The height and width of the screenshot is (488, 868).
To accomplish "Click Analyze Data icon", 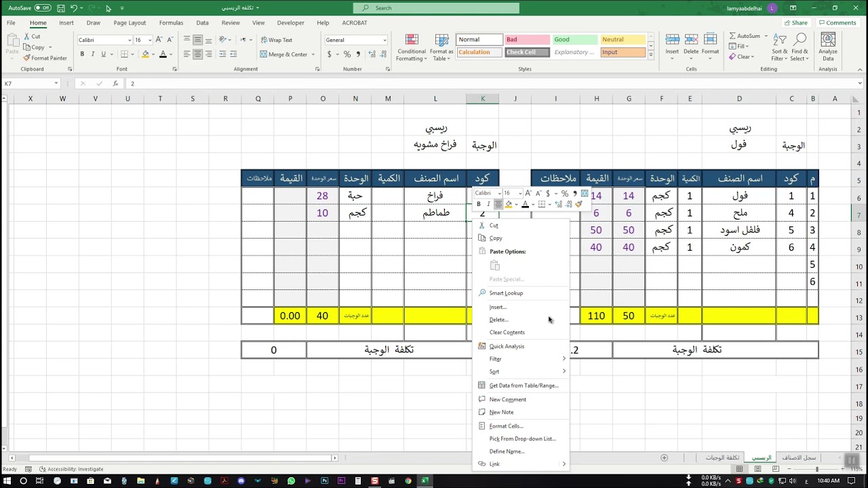I will tap(828, 41).
